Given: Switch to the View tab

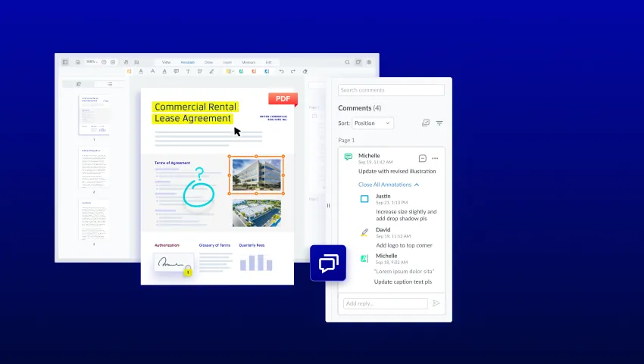Looking at the screenshot, I should click(166, 62).
